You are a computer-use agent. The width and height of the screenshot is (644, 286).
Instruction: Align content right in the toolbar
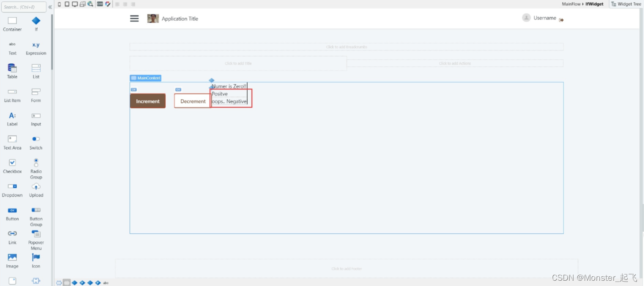pos(133,4)
